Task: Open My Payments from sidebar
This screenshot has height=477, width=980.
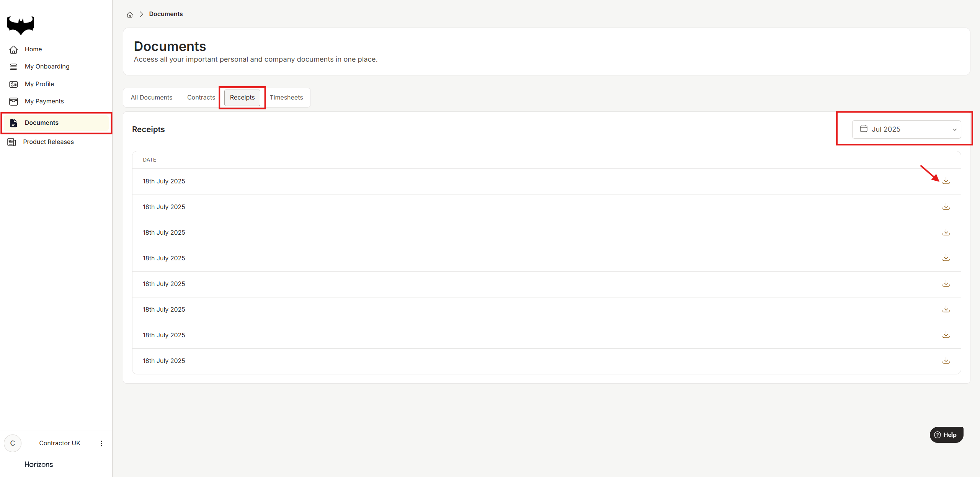Action: point(44,101)
